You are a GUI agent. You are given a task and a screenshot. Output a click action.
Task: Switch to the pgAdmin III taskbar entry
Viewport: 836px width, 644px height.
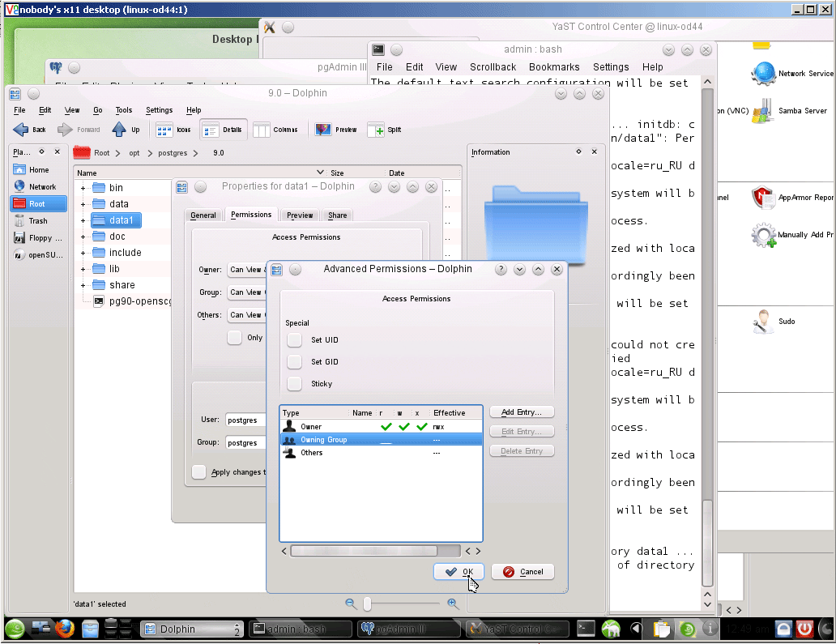click(x=409, y=629)
